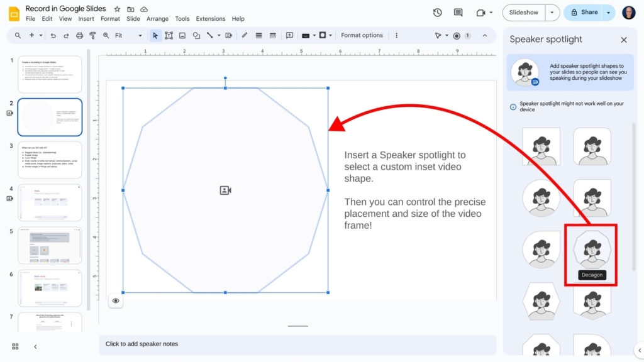Toggle slide content visibility with the eye icon
Screen dimensions: 644x362
[x=116, y=300]
